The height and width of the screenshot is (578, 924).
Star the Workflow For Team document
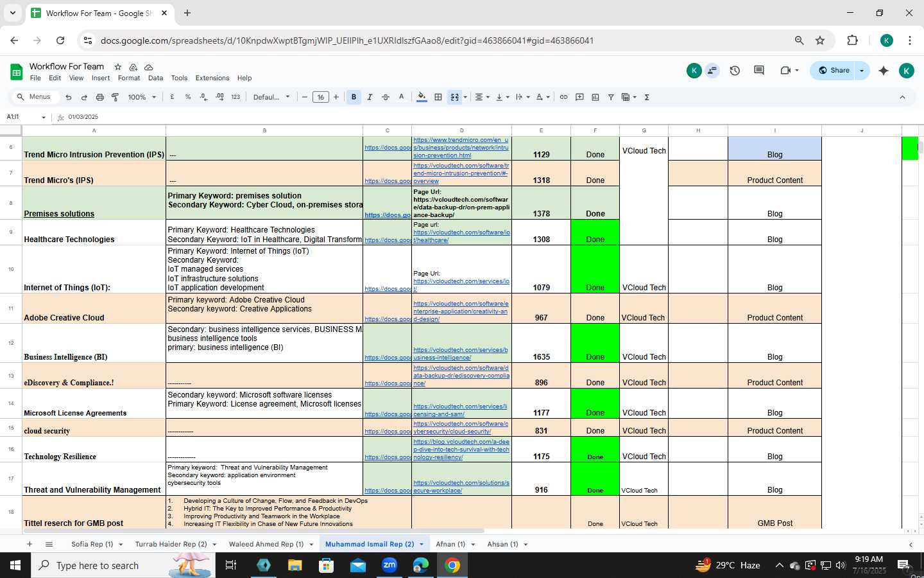coord(117,67)
